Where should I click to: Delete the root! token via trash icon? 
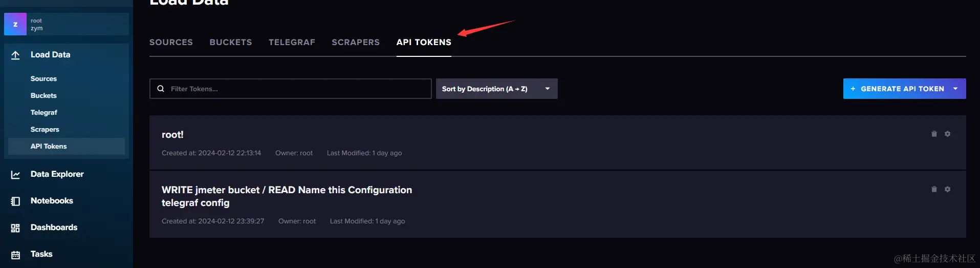(x=934, y=134)
